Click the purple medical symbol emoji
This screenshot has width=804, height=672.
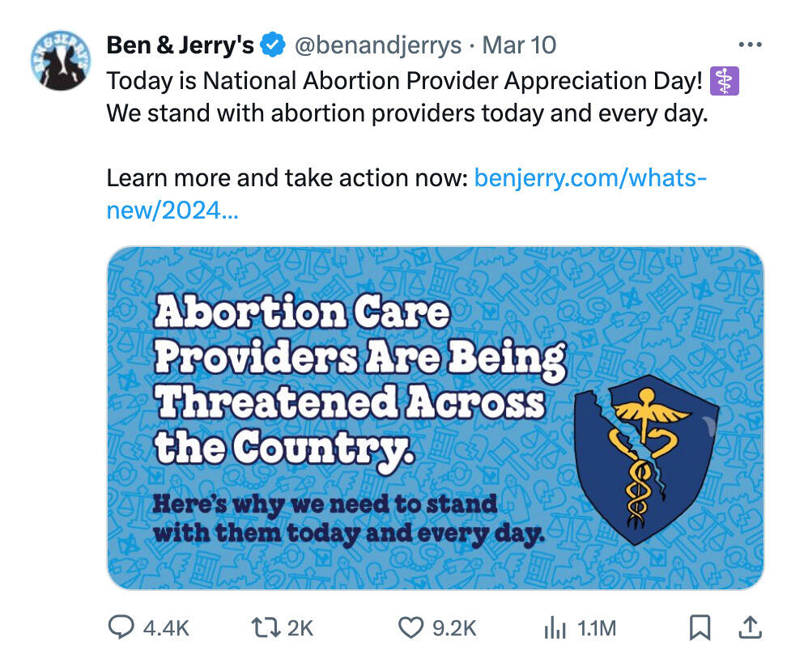point(725,80)
